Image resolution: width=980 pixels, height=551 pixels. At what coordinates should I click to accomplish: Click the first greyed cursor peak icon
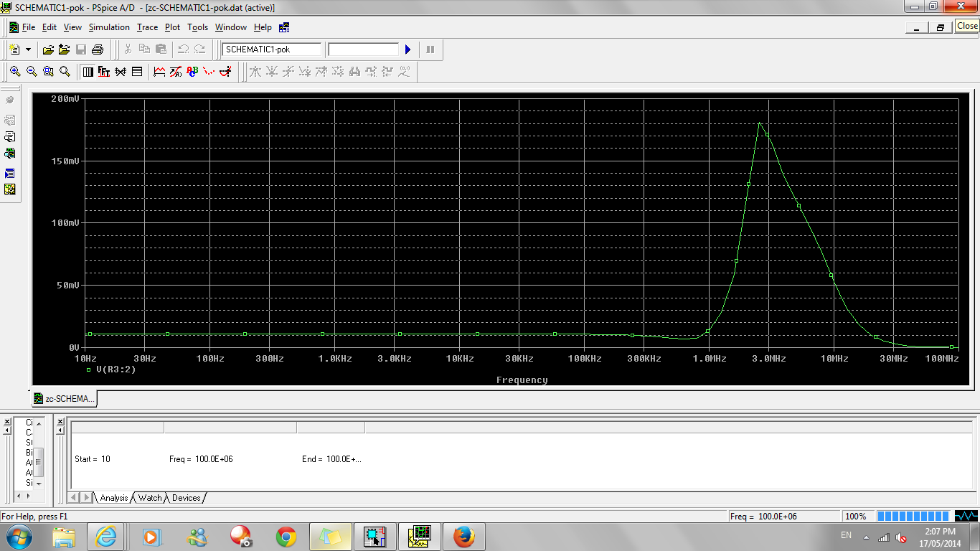click(x=255, y=72)
